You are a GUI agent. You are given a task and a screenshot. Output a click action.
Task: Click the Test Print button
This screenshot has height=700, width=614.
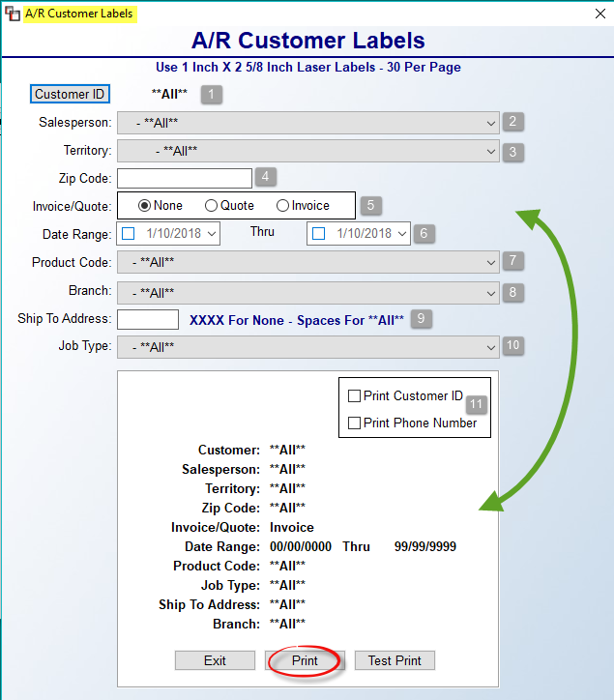(395, 660)
